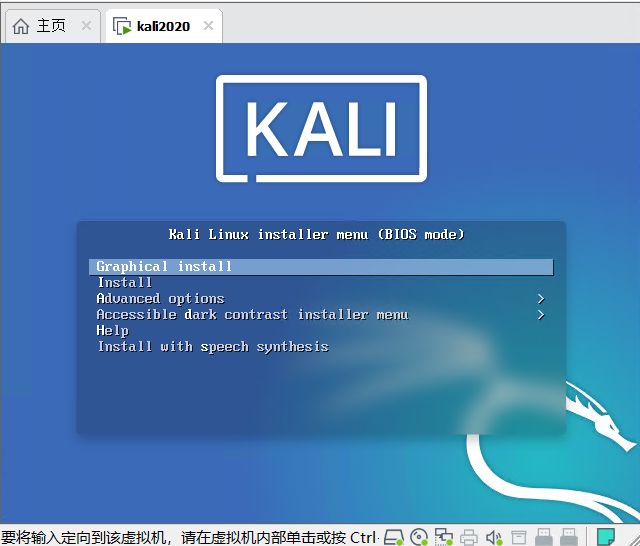Click the CD/DVD drive status icon
Viewport: 640px width, 546px height.
[419, 537]
